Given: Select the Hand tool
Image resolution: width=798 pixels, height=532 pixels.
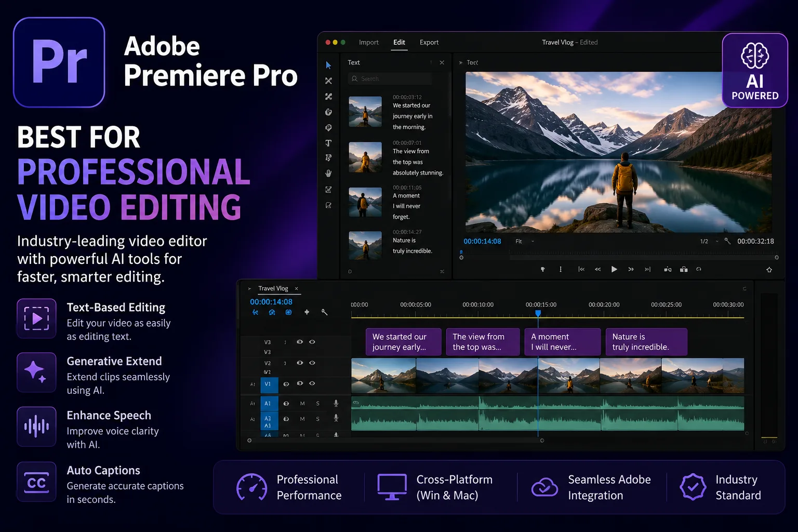Looking at the screenshot, I should tap(328, 173).
